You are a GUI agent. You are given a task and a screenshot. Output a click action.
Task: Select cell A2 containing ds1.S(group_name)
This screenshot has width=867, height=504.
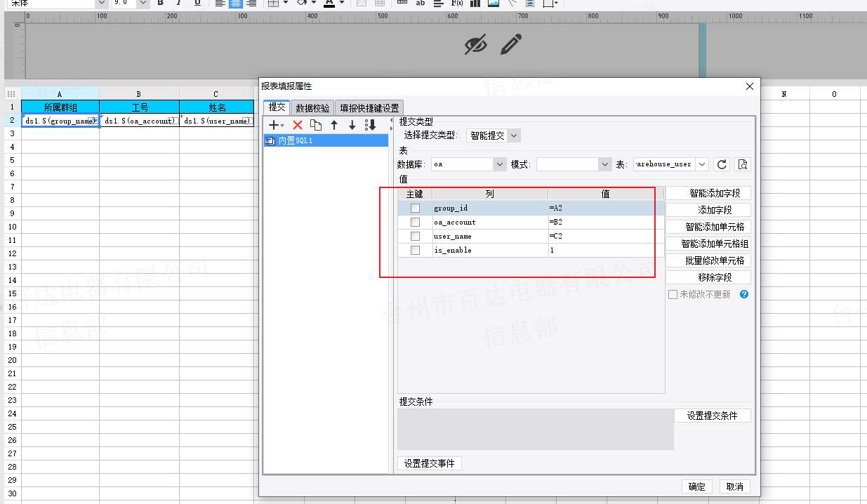[x=60, y=121]
